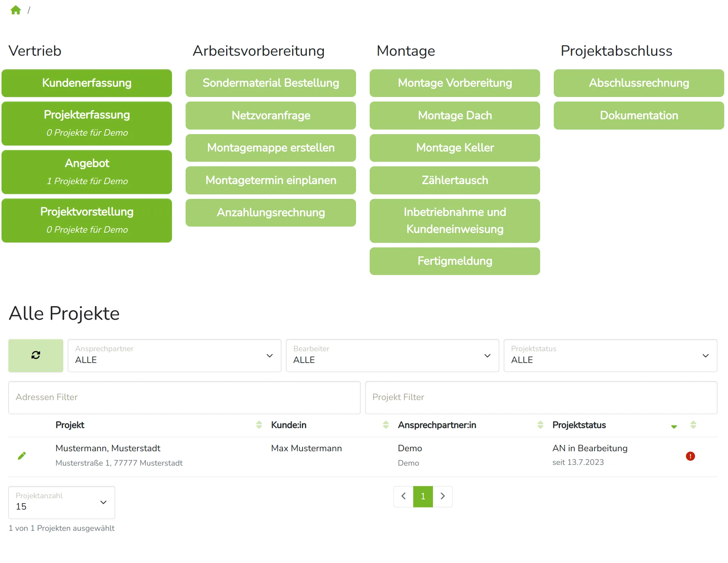Viewport: 728px width, 563px height.
Task: Click the Alle Projekte heading
Action: 64,314
